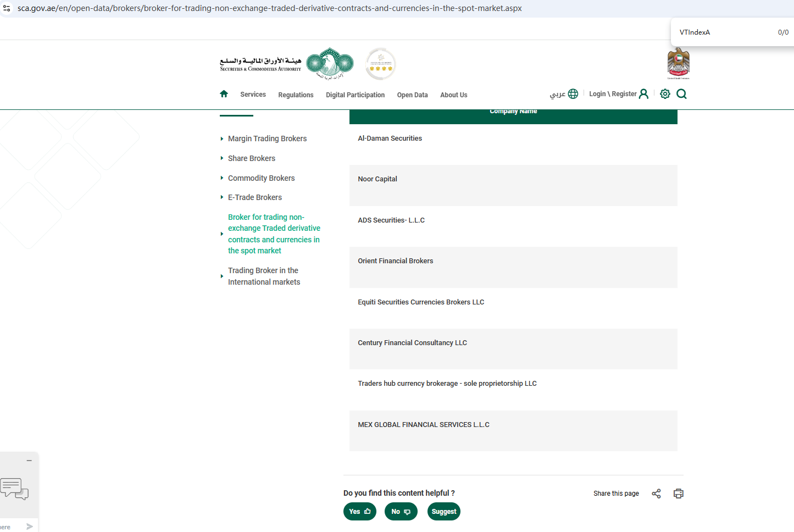Select MEX GLOBAL FINANCIAL SERVICES L.L.C row
The height and width of the screenshot is (532, 794).
click(x=513, y=431)
